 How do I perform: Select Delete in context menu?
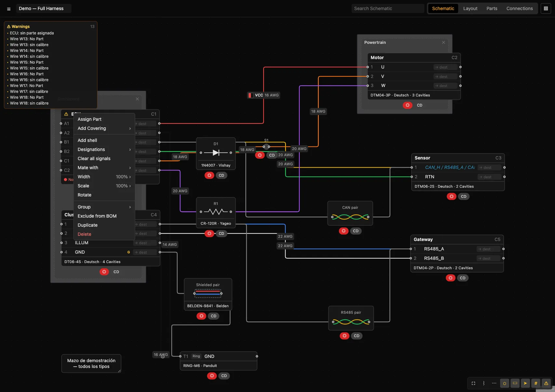pyautogui.click(x=104, y=234)
